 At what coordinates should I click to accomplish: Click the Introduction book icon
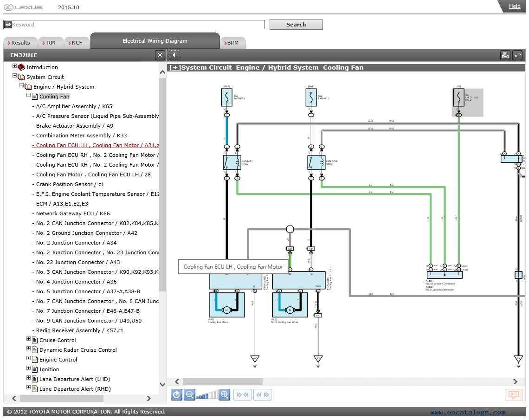click(21, 67)
